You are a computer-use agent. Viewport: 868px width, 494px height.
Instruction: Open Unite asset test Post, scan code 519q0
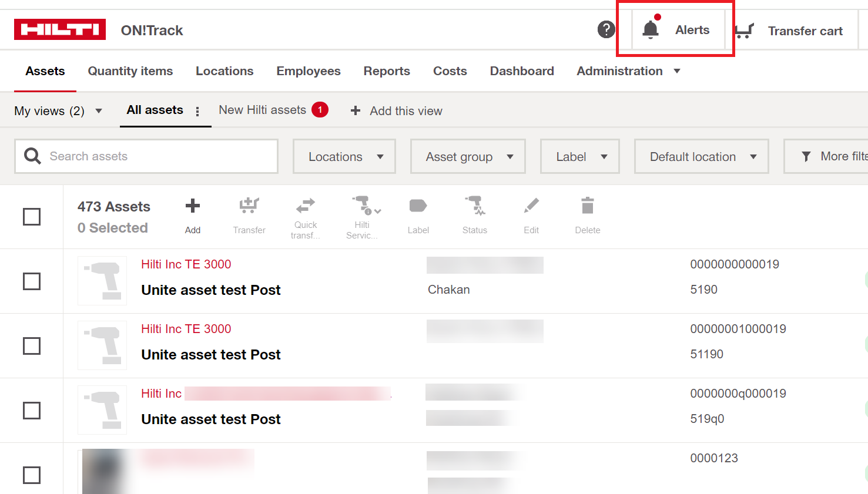point(211,419)
